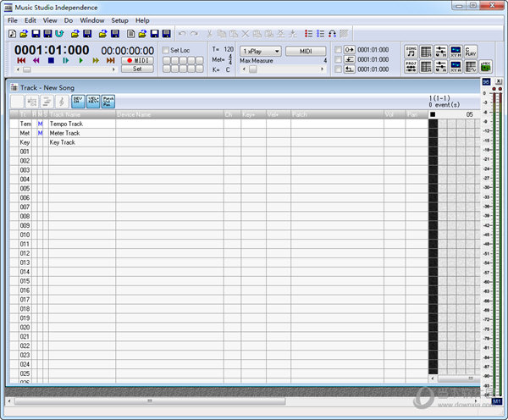Click the new document page icon
Image resolution: width=508 pixels, height=420 pixels.
130,33
